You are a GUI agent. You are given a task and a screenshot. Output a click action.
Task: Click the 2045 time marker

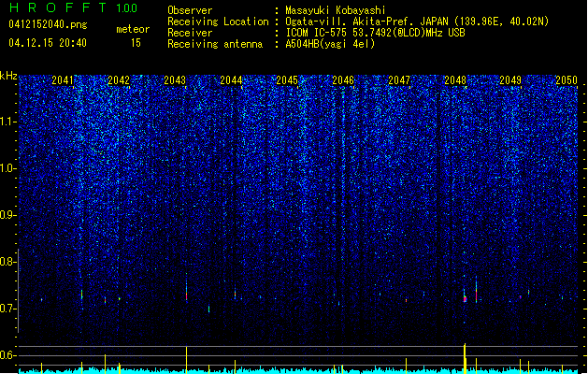coord(287,80)
